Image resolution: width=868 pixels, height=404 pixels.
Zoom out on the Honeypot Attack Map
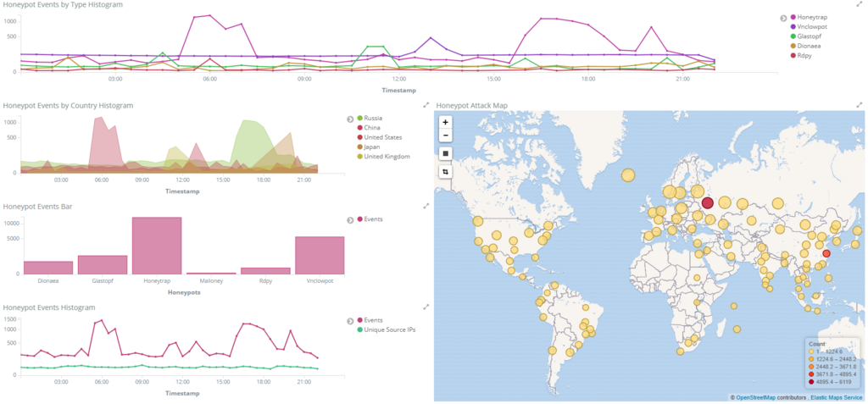coord(446,135)
